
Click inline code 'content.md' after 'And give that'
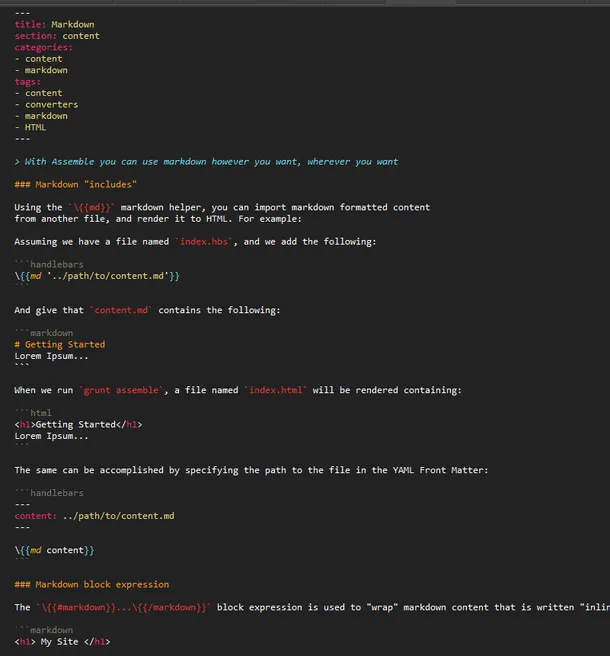point(121,310)
